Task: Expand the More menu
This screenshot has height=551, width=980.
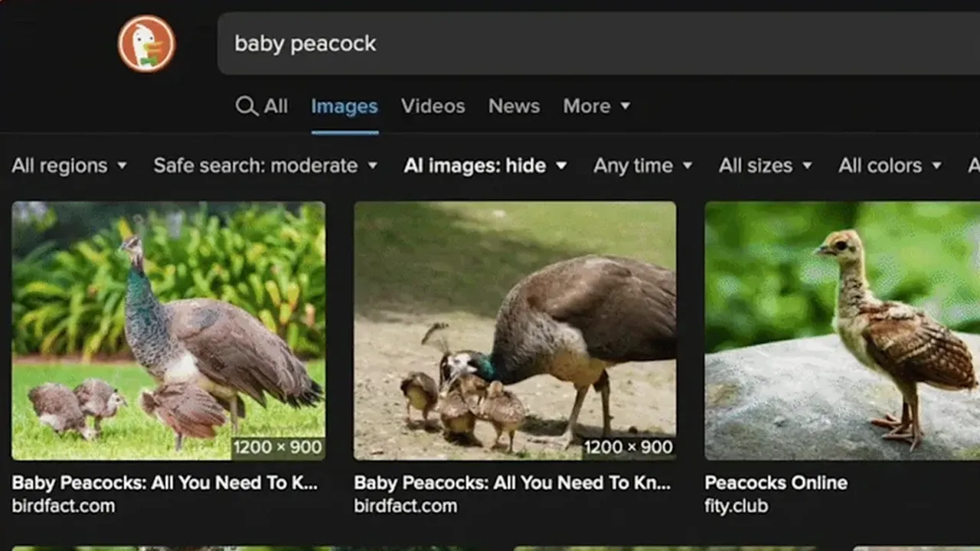Action: tap(596, 106)
